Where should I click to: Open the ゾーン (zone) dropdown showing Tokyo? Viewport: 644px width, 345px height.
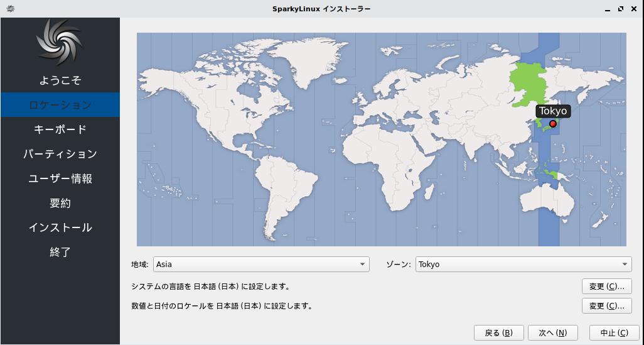tap(523, 264)
